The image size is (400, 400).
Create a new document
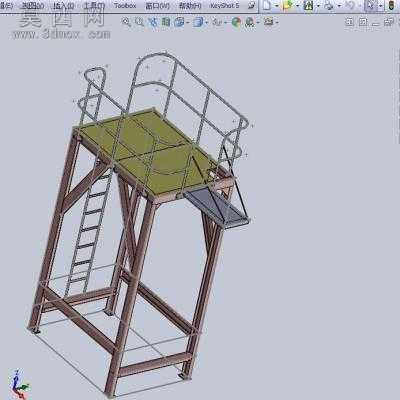tap(267, 5)
